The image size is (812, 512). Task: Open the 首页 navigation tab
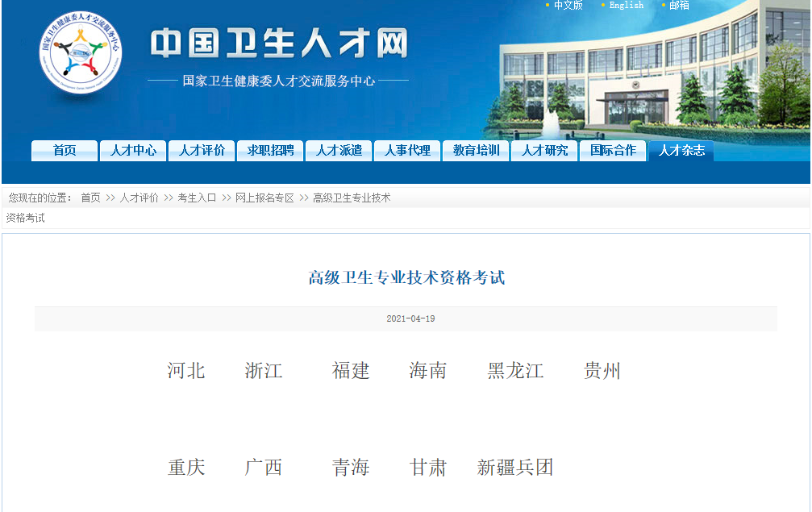point(65,151)
